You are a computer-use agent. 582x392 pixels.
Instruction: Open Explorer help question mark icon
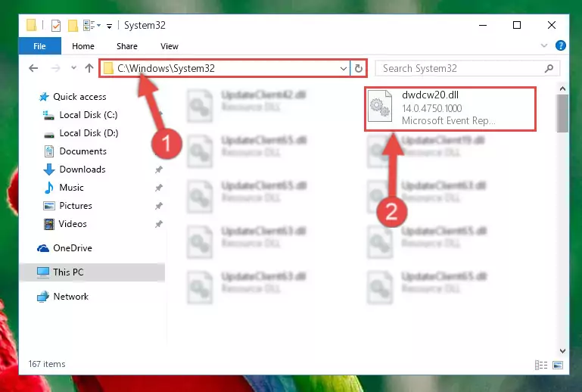[561, 45]
